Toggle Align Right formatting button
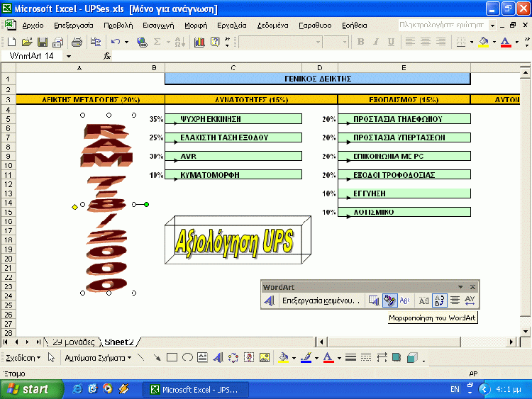Viewport: 532px width, 399px height. click(440, 42)
